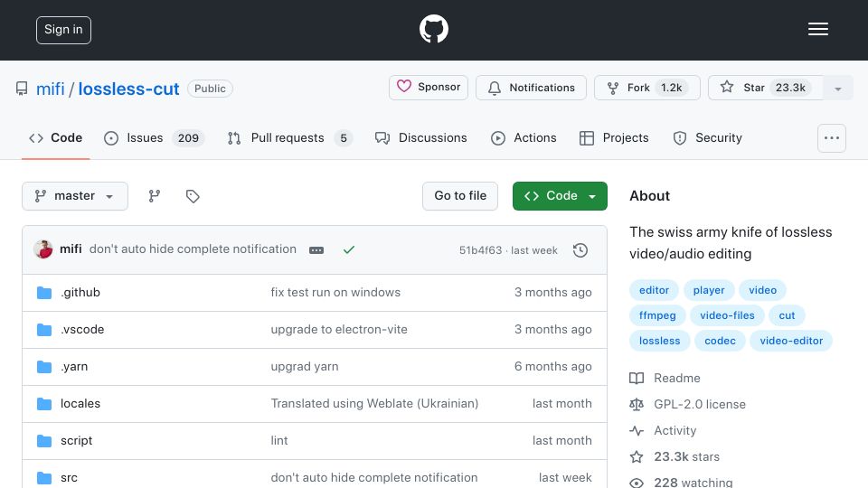Open the script folder
868x488 pixels.
tap(76, 440)
